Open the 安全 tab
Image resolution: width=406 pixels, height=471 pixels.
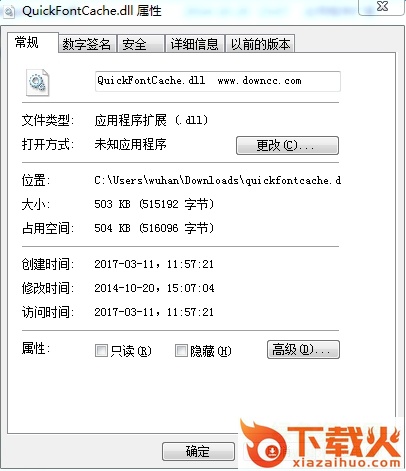pyautogui.click(x=141, y=44)
